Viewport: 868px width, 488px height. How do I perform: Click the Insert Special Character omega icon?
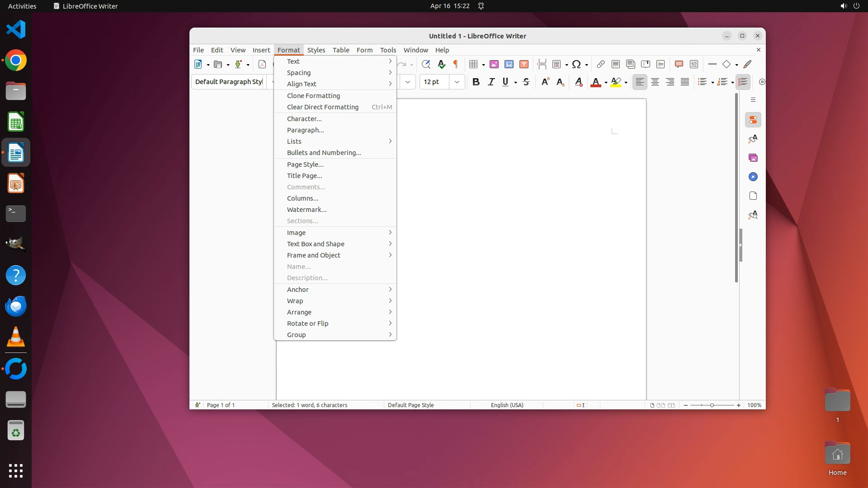576,64
